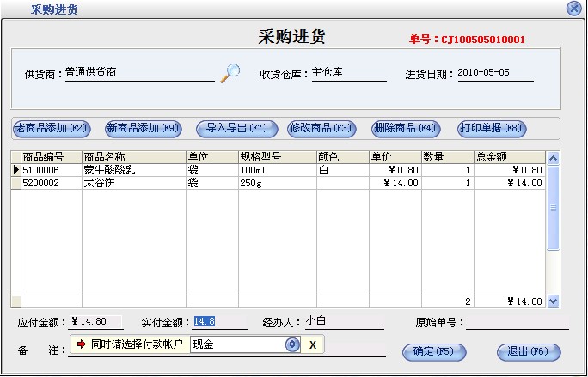Click the supplier search magnifier icon
Screen dimensions: 588x377
coord(230,74)
